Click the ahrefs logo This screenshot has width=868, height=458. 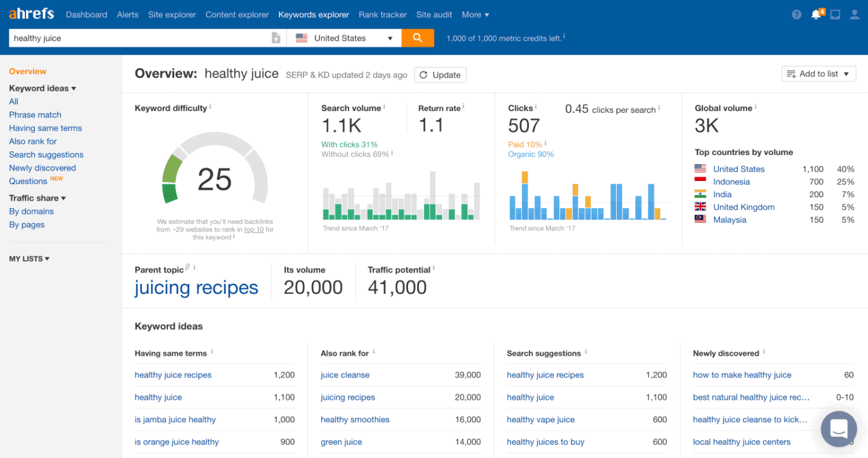coord(30,13)
